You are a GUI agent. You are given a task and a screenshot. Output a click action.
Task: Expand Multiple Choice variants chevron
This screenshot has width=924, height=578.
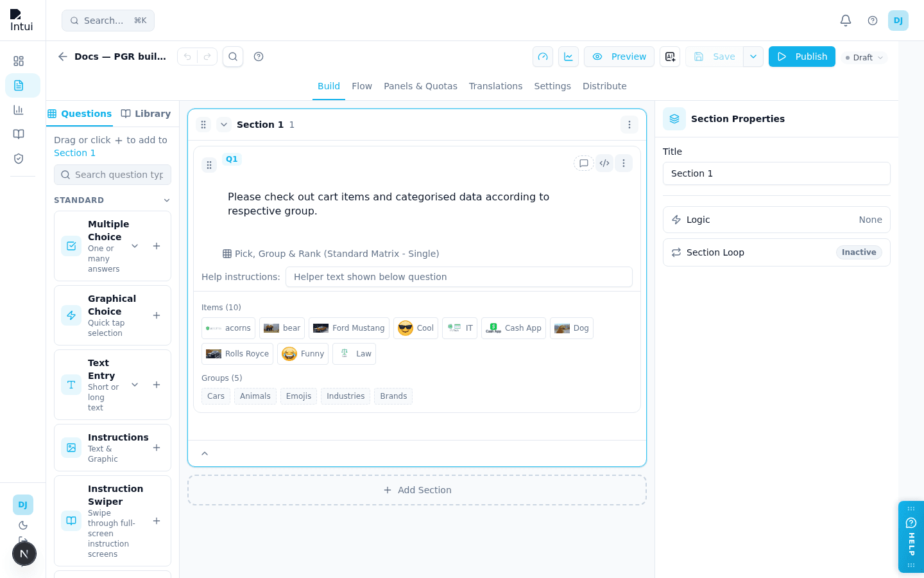pos(135,246)
